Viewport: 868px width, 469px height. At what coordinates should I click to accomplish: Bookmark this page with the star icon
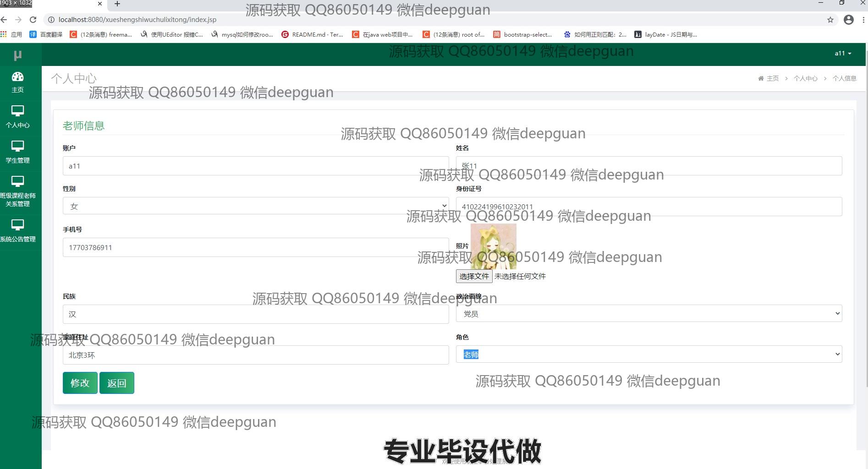830,20
